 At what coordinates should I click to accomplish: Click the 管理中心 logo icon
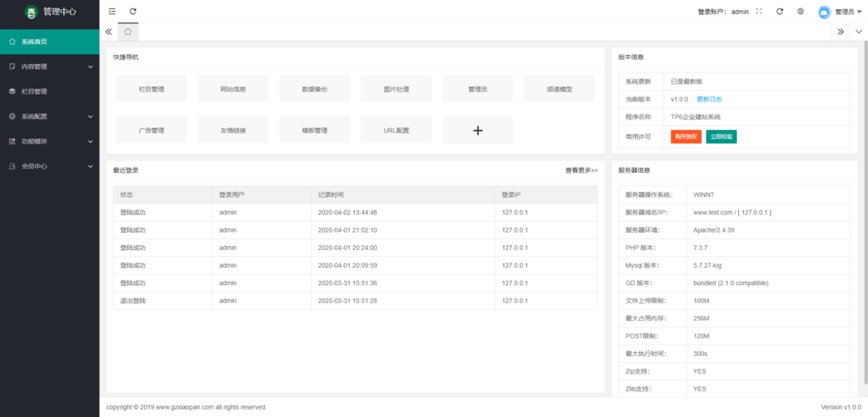tap(31, 13)
